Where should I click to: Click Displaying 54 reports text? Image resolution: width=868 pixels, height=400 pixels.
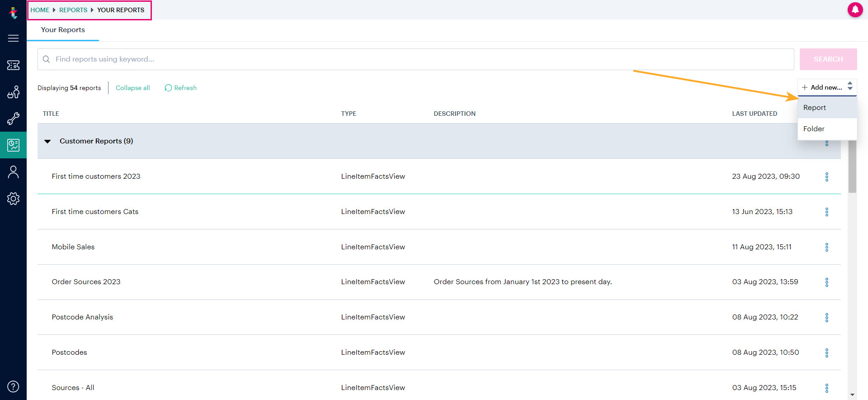(69, 88)
